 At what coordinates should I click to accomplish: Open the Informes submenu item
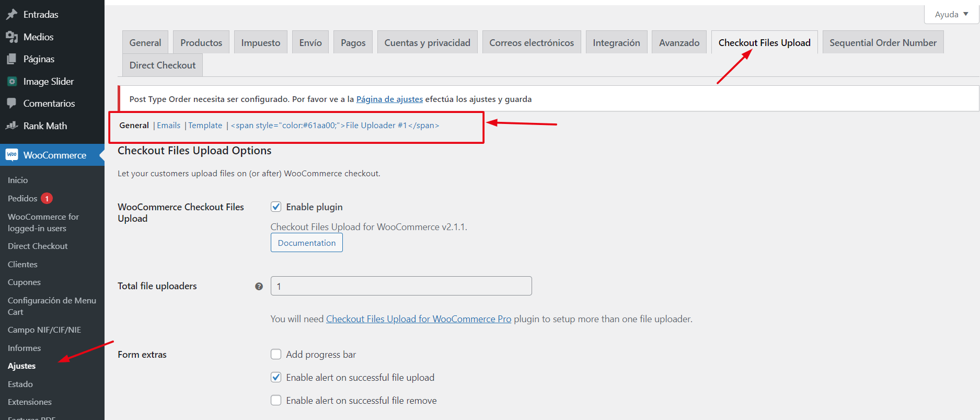pos(24,348)
